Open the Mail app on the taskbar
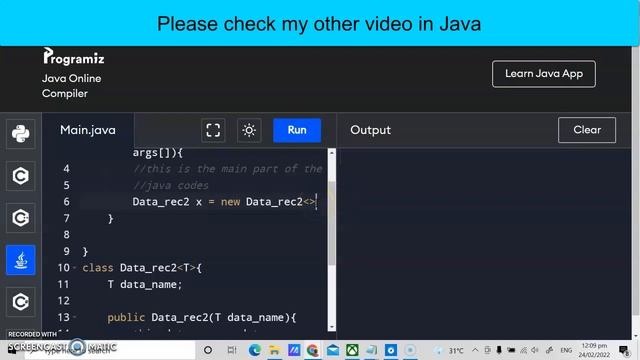The width and height of the screenshot is (640, 360). click(333, 350)
